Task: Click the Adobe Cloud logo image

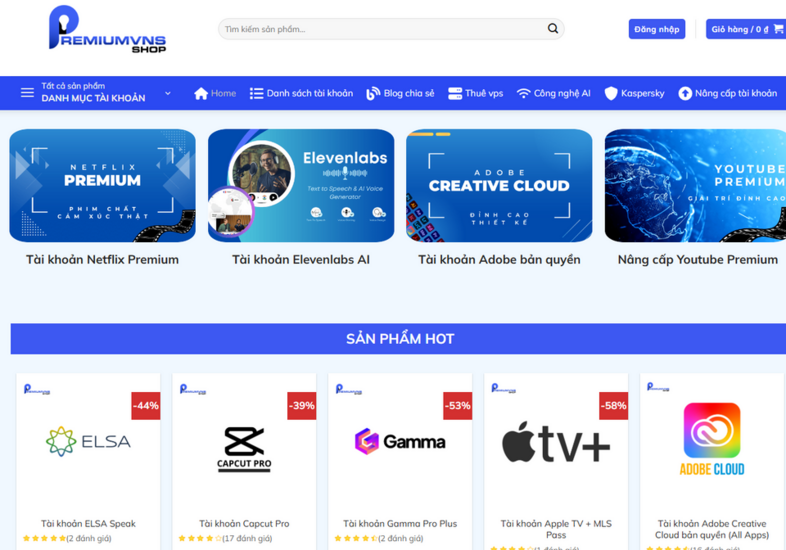Action: click(712, 439)
